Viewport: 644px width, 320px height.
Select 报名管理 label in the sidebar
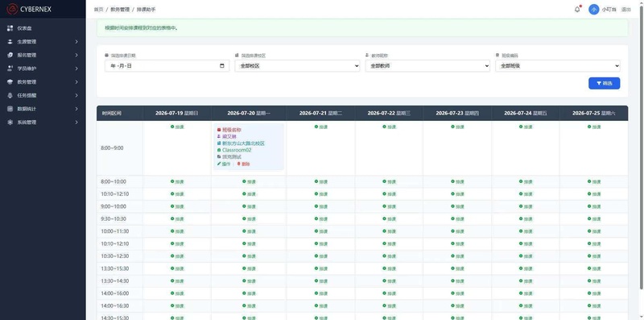(27, 55)
